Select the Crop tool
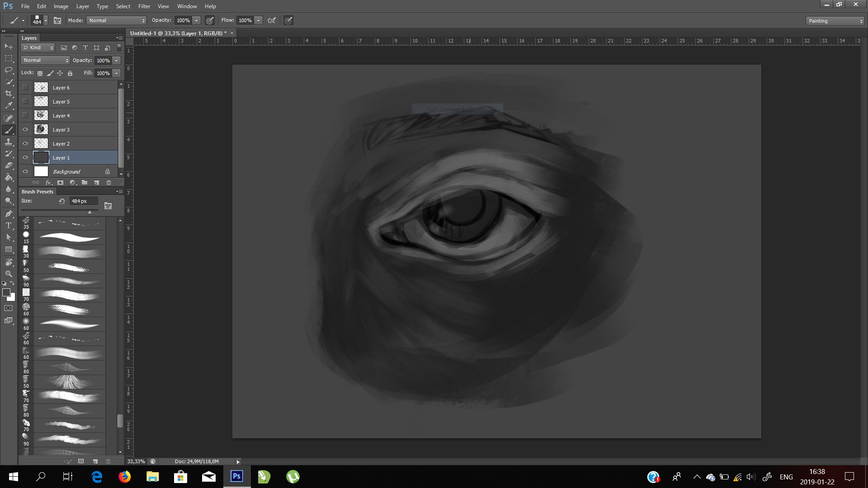Screen dimensions: 868x488 pyautogui.click(x=9, y=94)
